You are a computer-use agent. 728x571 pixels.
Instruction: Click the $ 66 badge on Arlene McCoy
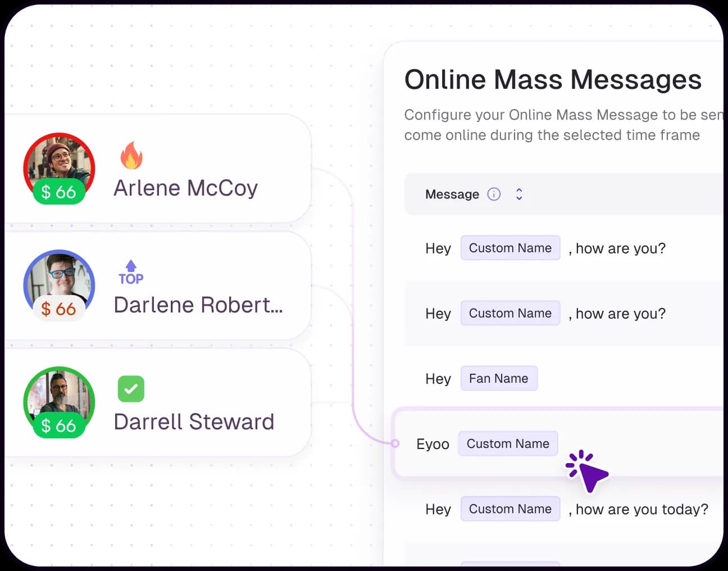tap(58, 192)
